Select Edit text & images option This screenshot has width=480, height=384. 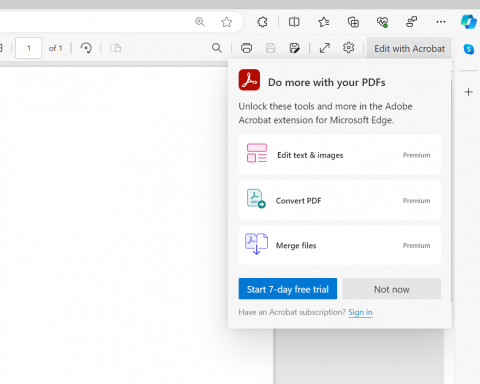(x=340, y=155)
